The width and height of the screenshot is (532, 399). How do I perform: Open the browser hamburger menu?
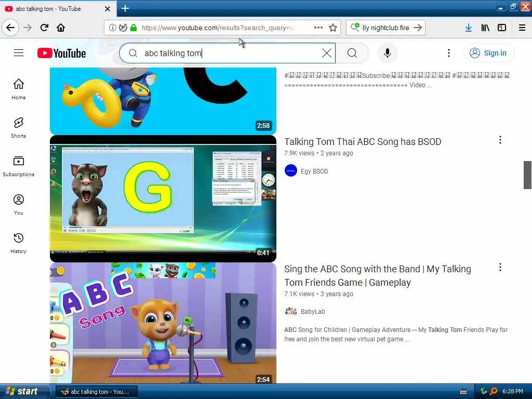pos(522,28)
